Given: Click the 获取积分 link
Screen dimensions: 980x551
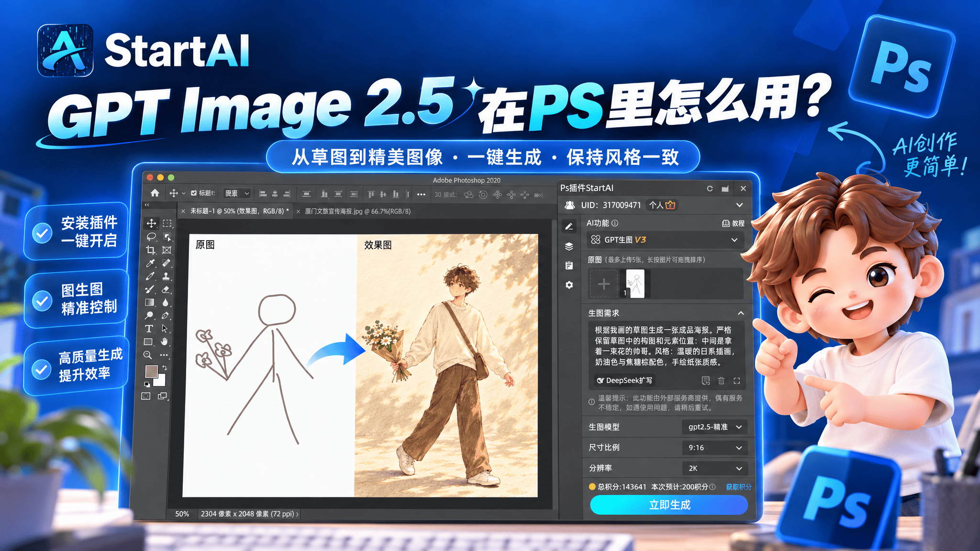Looking at the screenshot, I should [738, 487].
